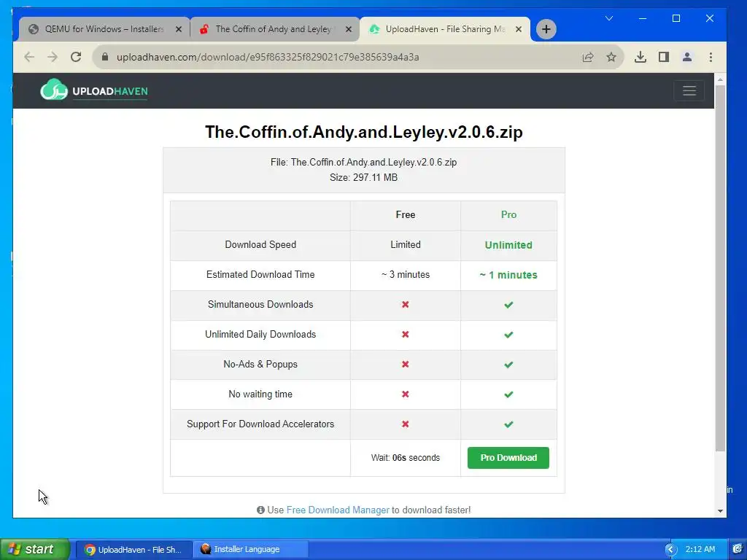Click the info icon before 'Use'
Screen dimensions: 747x560
tap(260, 510)
